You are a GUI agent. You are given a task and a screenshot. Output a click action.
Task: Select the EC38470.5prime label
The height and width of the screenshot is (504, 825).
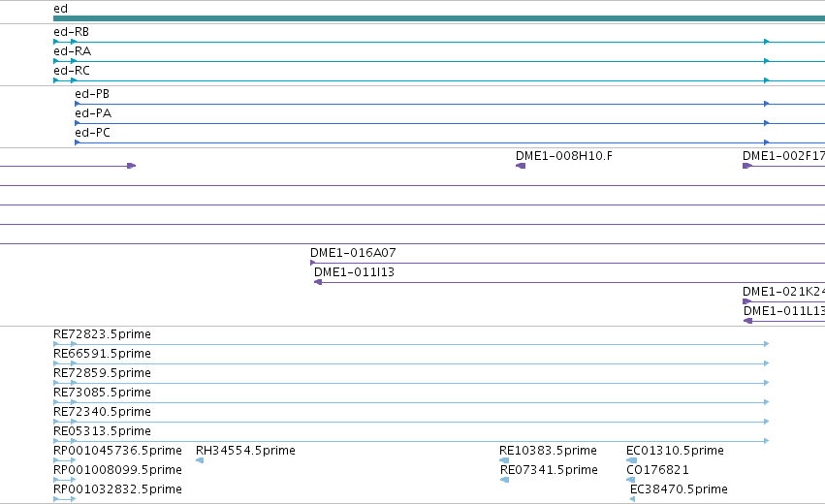(679, 489)
